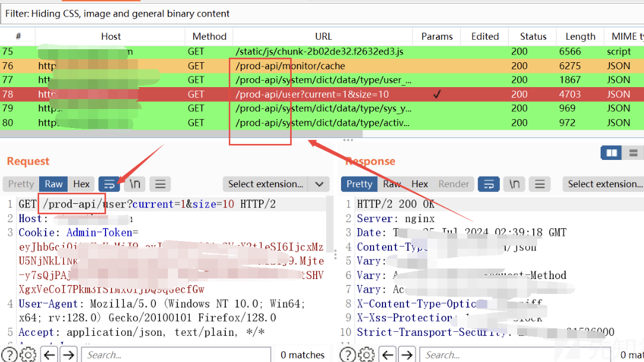Toggle word wrap icon in Request panel

109,184
